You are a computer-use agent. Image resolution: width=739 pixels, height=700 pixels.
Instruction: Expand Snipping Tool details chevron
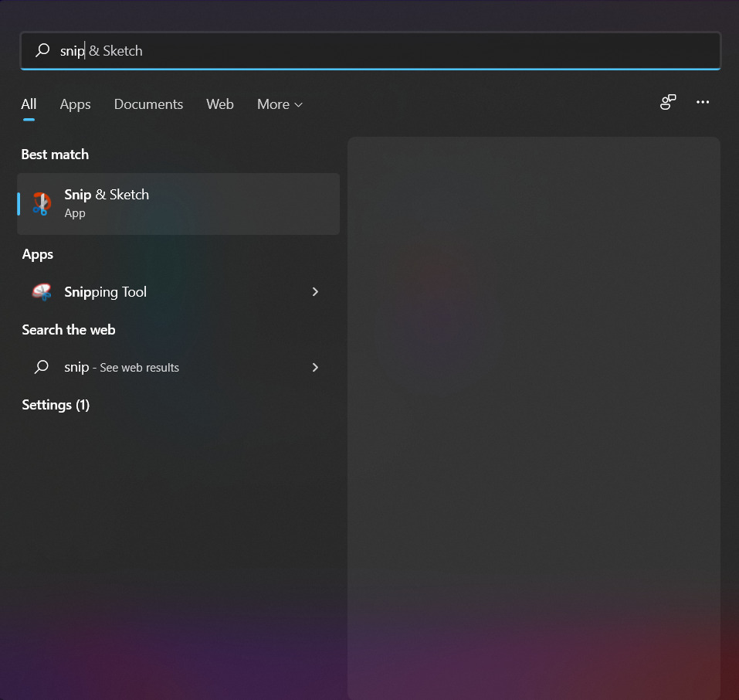(x=315, y=292)
